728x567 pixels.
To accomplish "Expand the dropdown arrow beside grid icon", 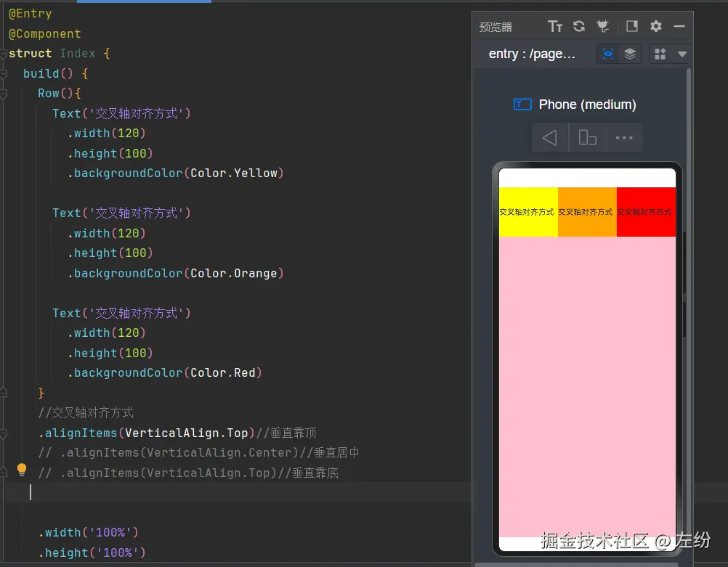I will tap(682, 54).
